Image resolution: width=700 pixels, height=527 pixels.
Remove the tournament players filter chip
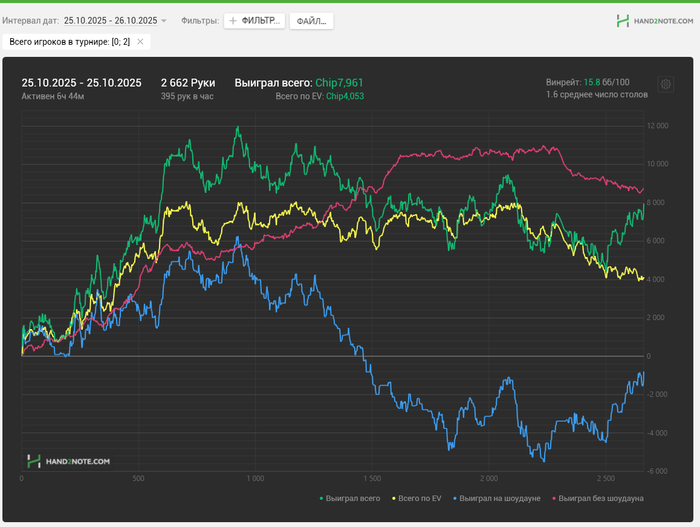point(140,42)
